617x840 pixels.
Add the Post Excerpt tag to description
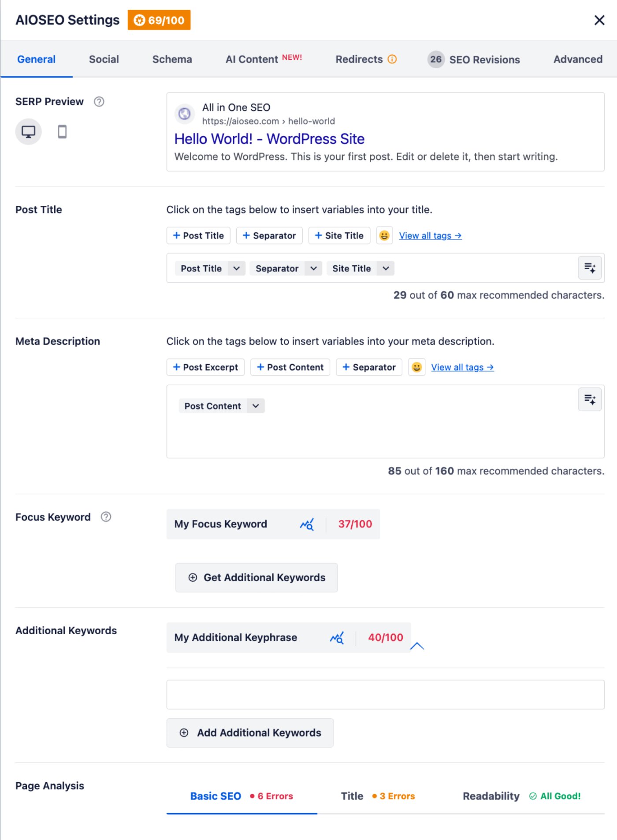coord(205,367)
